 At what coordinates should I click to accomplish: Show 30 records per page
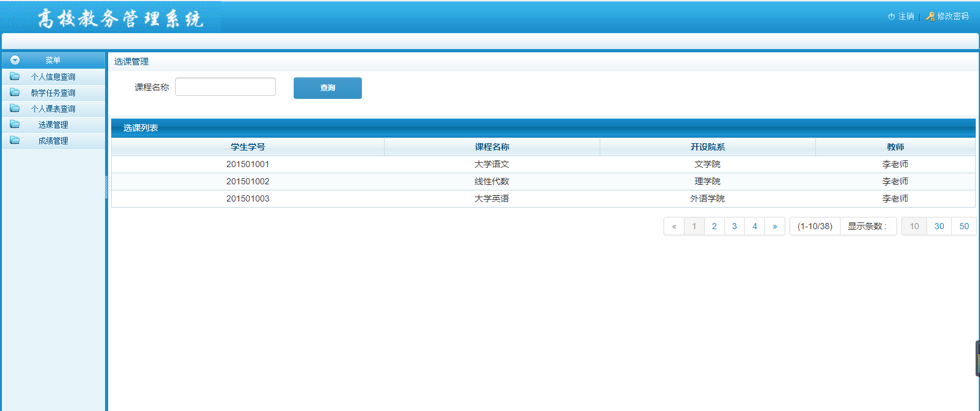tap(939, 226)
